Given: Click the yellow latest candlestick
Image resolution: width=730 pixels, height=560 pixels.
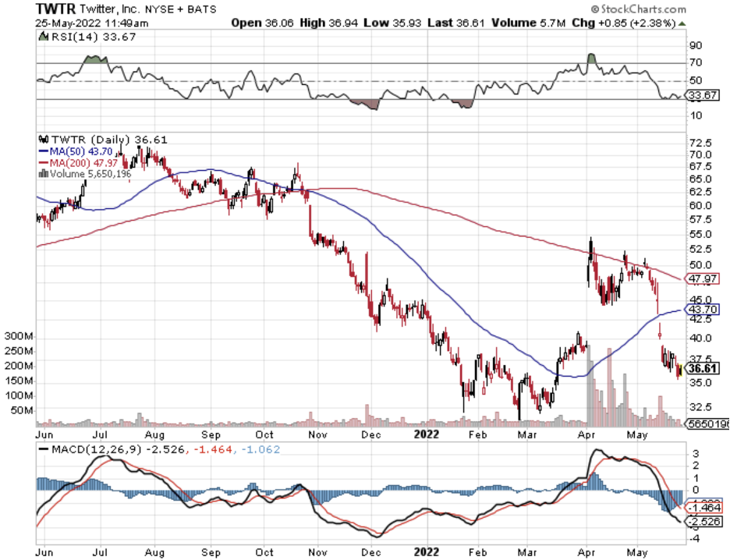Looking at the screenshot, I should (x=680, y=370).
